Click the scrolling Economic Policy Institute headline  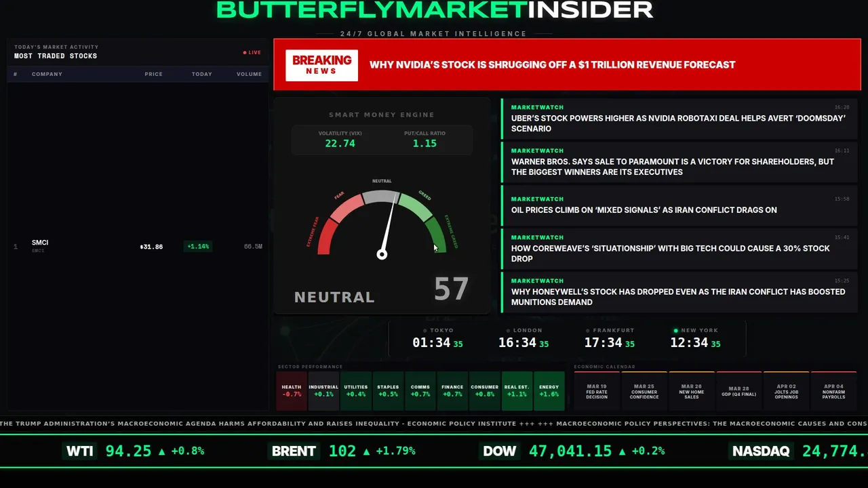pos(258,424)
